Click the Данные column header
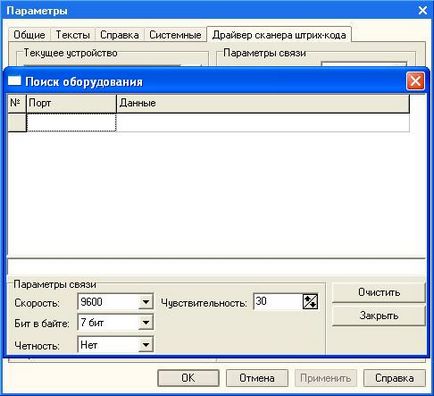This screenshot has height=396, width=434. (263, 103)
